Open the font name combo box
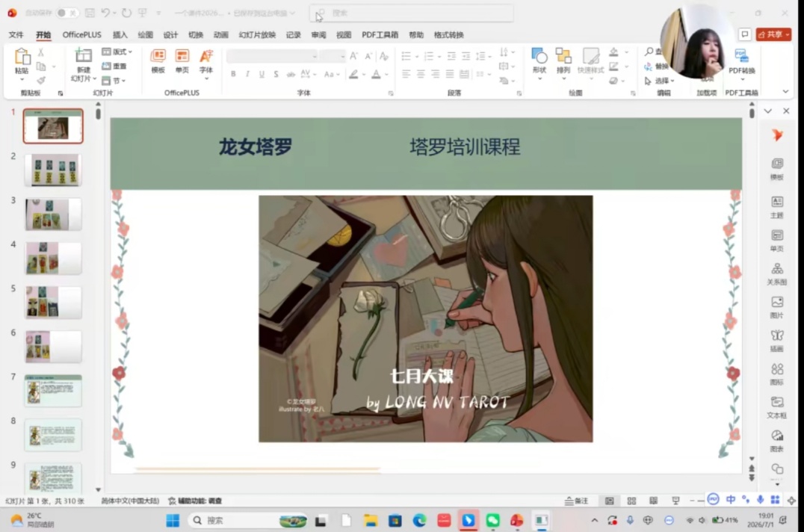The width and height of the screenshot is (804, 532). pos(272,56)
